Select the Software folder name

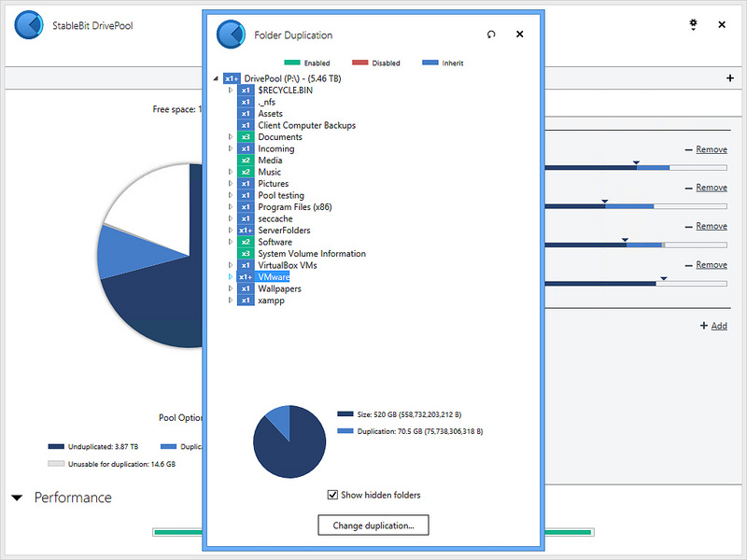pyautogui.click(x=275, y=242)
